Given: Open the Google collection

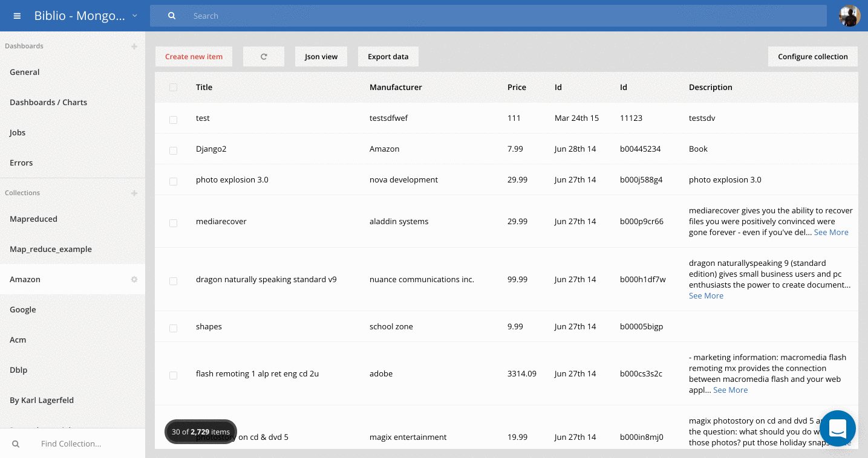Looking at the screenshot, I should pos(73,309).
